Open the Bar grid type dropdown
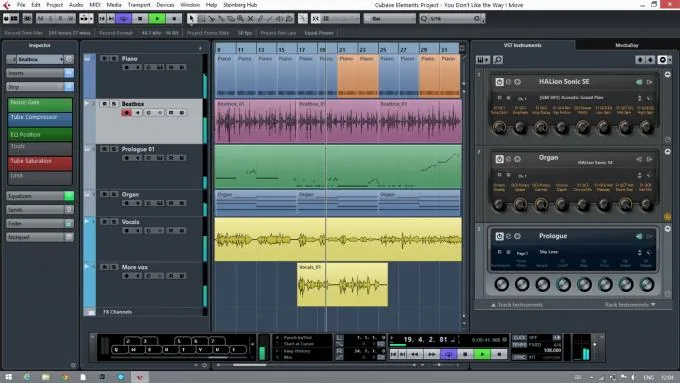This screenshot has height=383, width=680. coord(389,19)
